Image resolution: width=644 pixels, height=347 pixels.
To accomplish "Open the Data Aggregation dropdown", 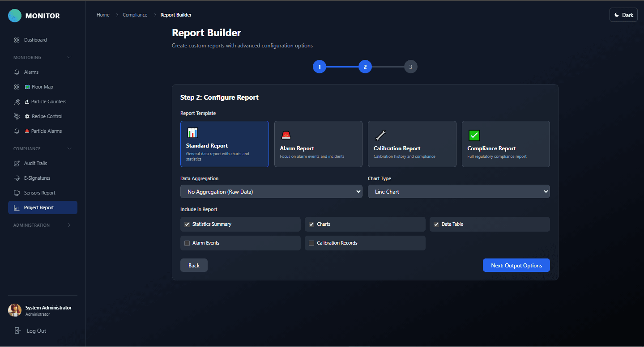I will coord(271,191).
